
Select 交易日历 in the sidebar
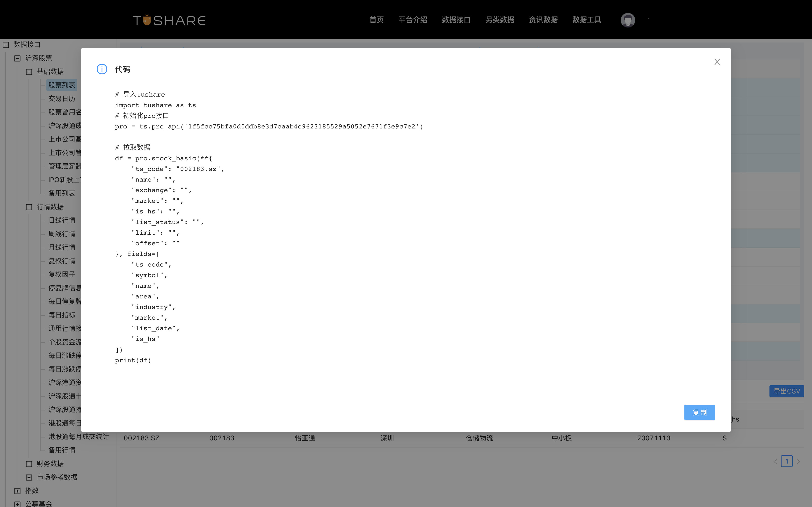(x=62, y=98)
